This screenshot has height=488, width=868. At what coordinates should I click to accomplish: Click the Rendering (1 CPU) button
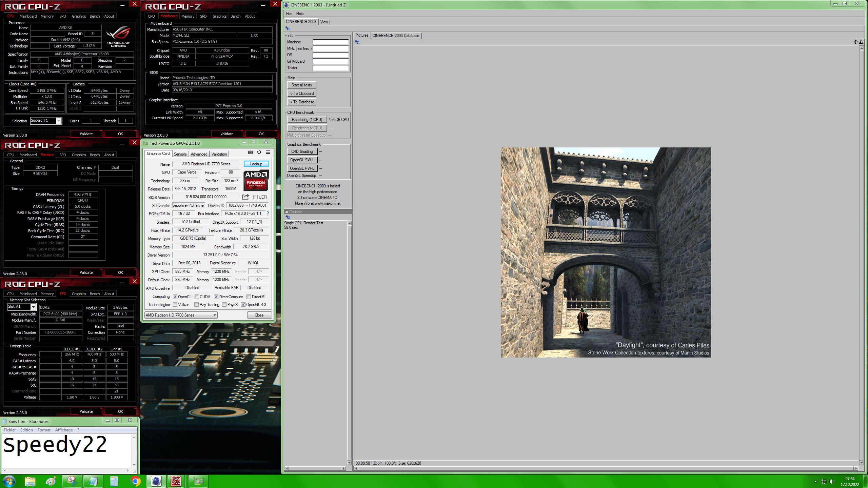[307, 120]
